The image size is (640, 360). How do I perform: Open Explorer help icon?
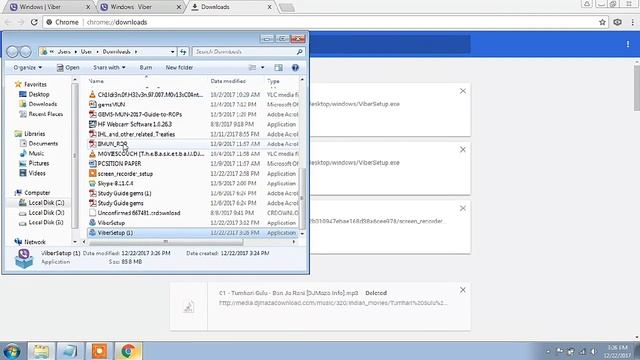tap(295, 67)
